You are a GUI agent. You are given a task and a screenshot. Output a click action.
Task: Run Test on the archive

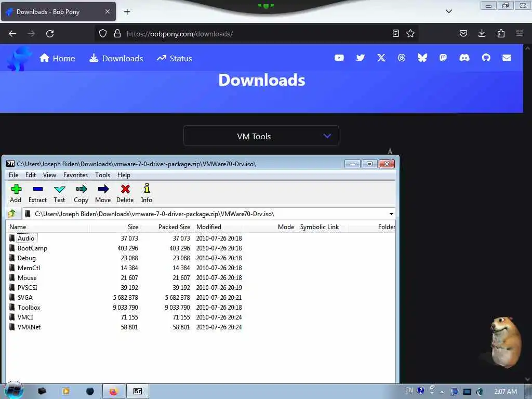(x=59, y=193)
